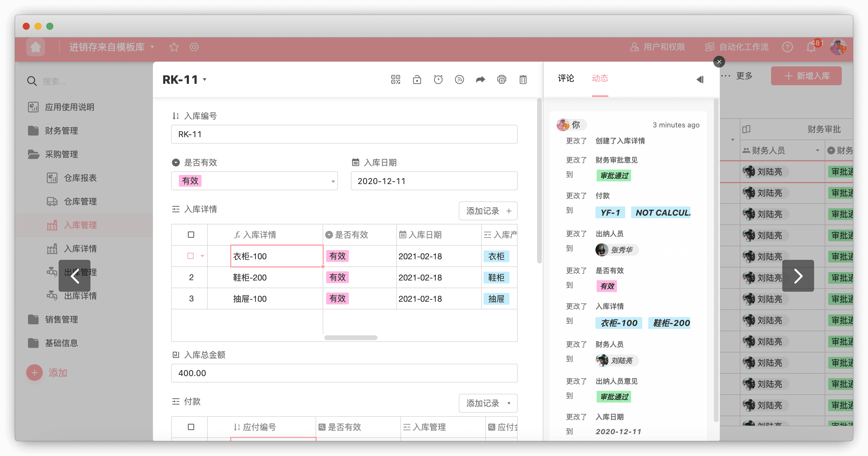
Task: Go to the home icon
Action: (x=36, y=47)
